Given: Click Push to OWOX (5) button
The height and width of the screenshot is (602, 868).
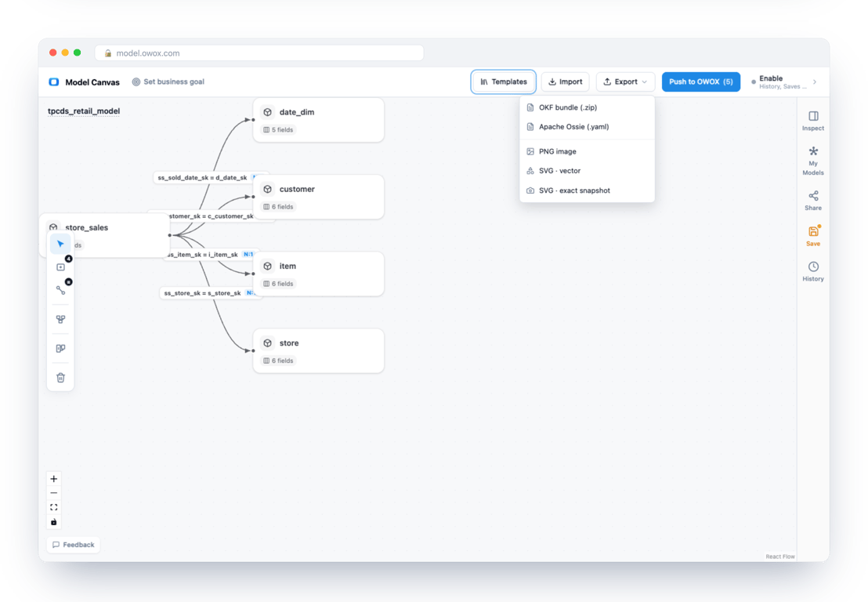Looking at the screenshot, I should point(701,82).
